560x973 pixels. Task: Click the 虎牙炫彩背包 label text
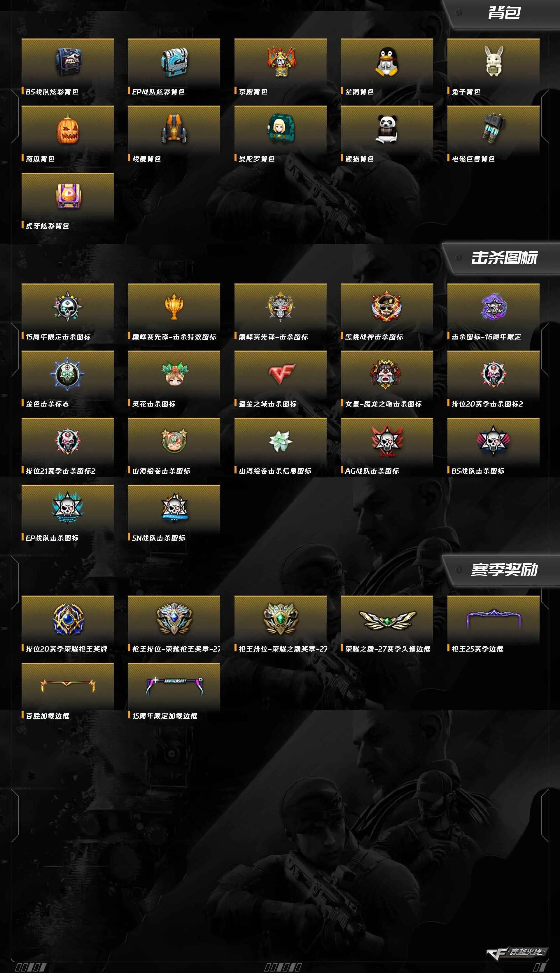(x=47, y=226)
